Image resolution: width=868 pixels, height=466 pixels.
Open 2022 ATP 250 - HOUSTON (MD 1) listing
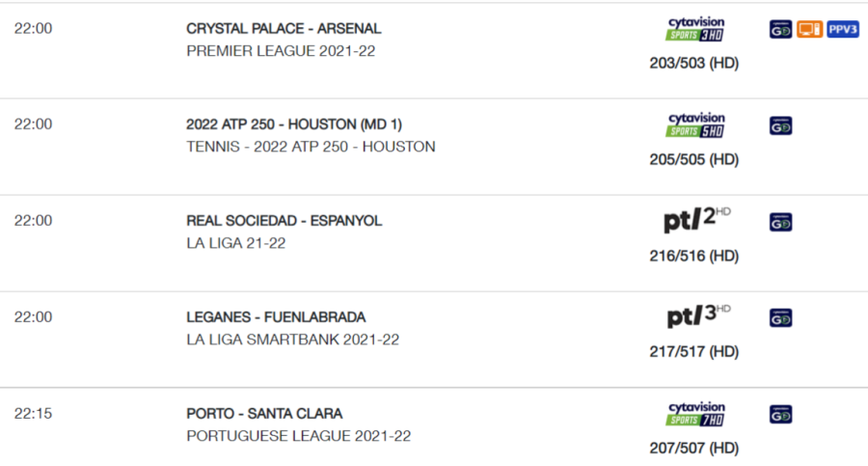coord(294,124)
